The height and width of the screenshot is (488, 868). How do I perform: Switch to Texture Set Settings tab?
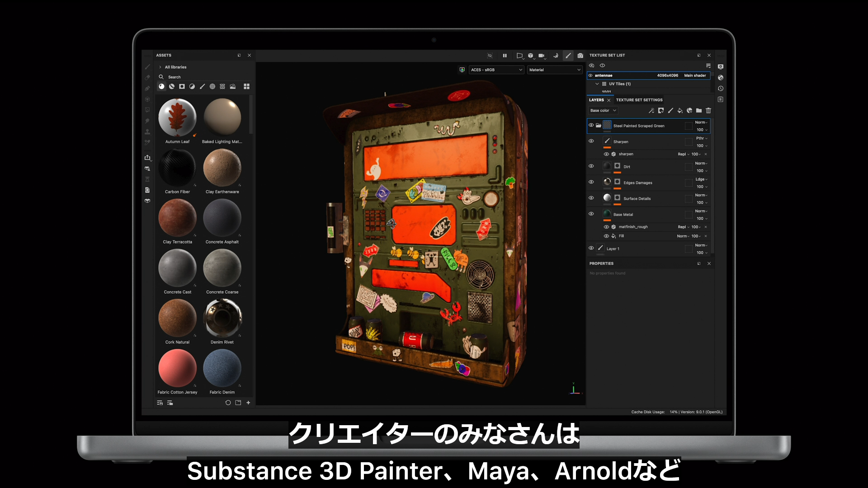639,100
